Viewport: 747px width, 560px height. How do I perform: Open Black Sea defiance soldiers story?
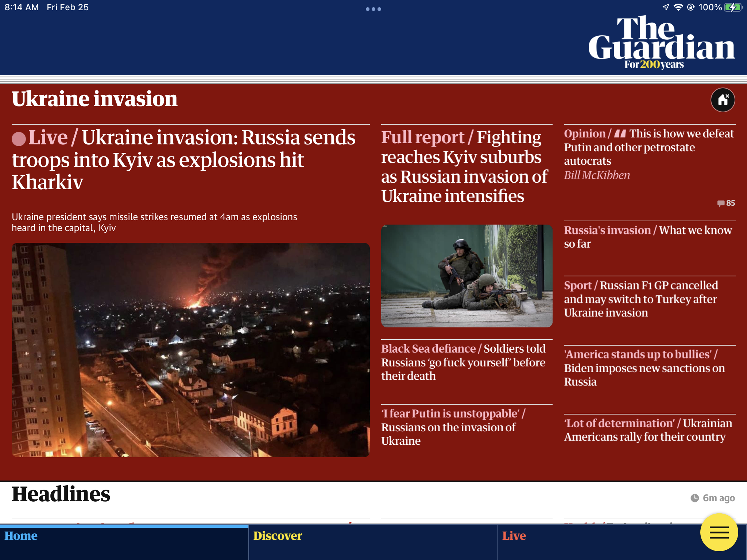coord(463,362)
